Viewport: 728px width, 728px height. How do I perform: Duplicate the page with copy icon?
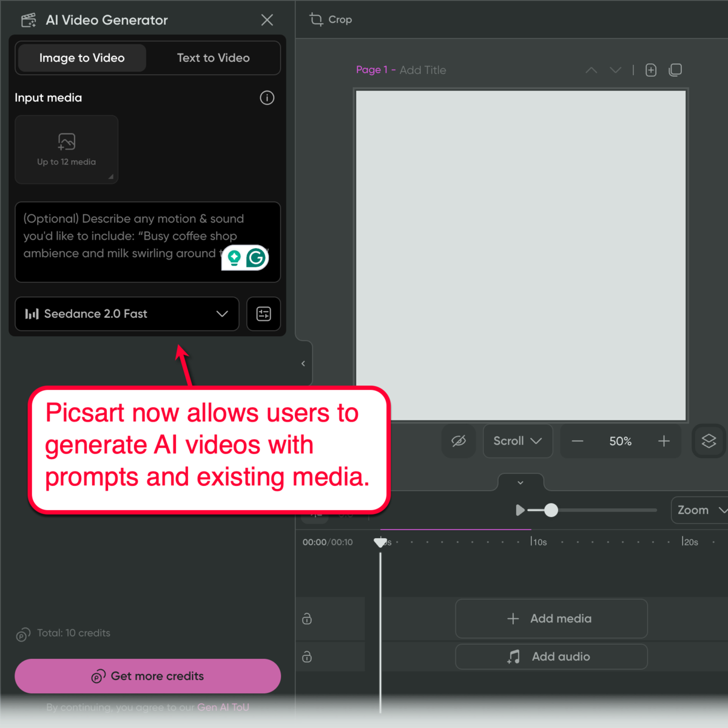tap(675, 70)
